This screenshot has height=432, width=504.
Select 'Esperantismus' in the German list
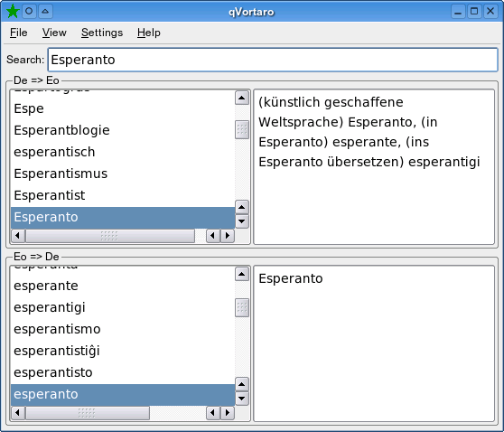(123, 174)
